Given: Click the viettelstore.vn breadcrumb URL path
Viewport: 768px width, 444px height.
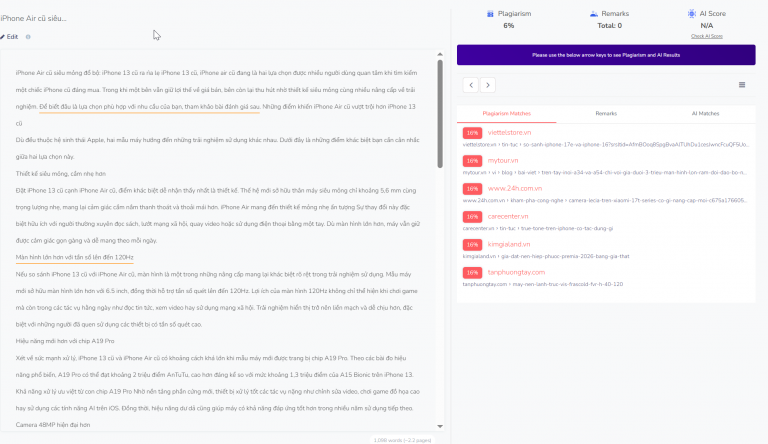Looking at the screenshot, I should (x=605, y=145).
